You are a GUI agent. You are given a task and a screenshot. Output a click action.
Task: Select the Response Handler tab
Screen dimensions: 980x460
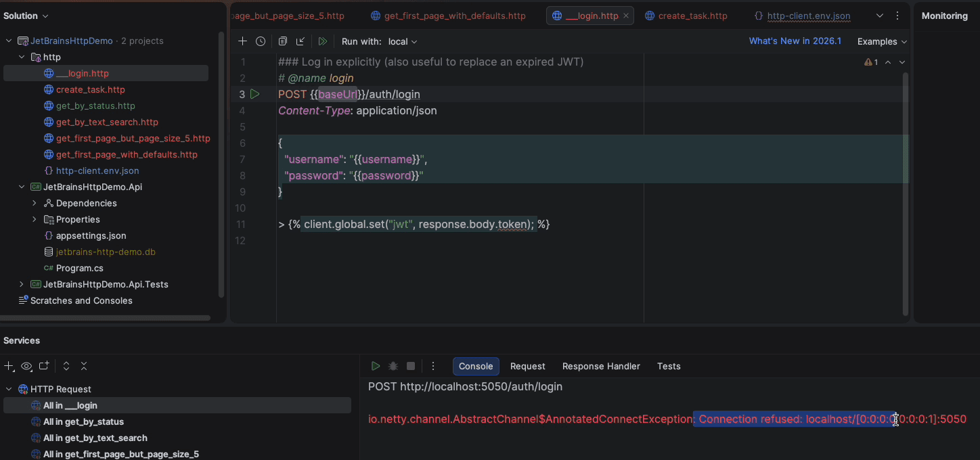click(601, 366)
